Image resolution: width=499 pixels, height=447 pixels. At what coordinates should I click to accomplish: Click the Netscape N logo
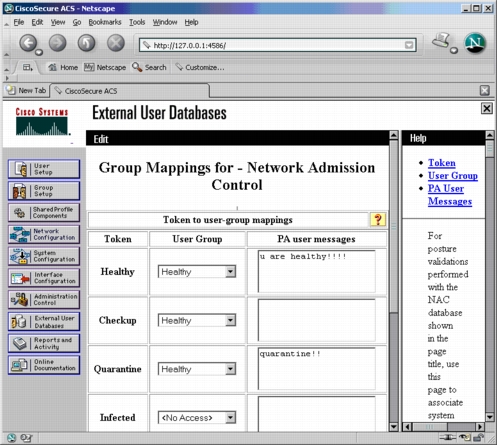pyautogui.click(x=475, y=43)
